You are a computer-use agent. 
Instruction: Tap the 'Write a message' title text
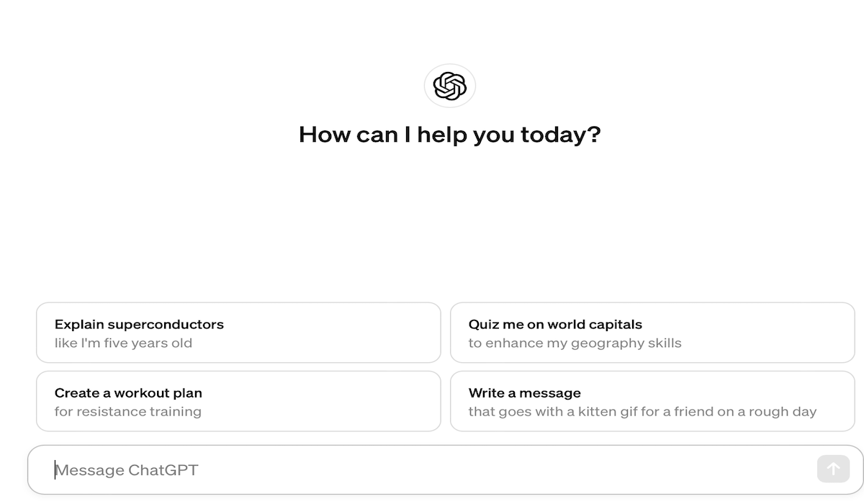click(x=524, y=393)
